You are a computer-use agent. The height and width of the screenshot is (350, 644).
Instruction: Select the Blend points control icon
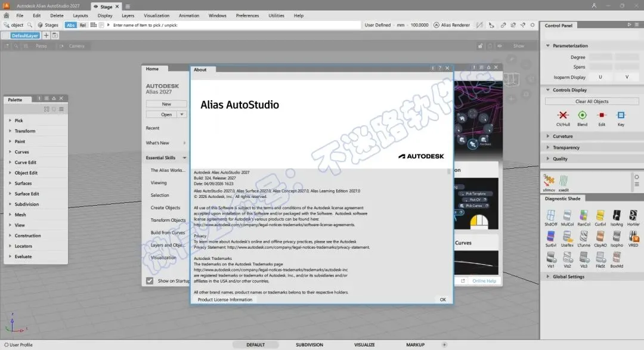pos(582,116)
